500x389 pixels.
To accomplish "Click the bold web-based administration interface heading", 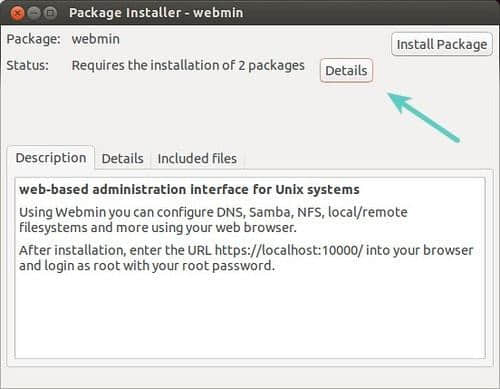I will (189, 190).
